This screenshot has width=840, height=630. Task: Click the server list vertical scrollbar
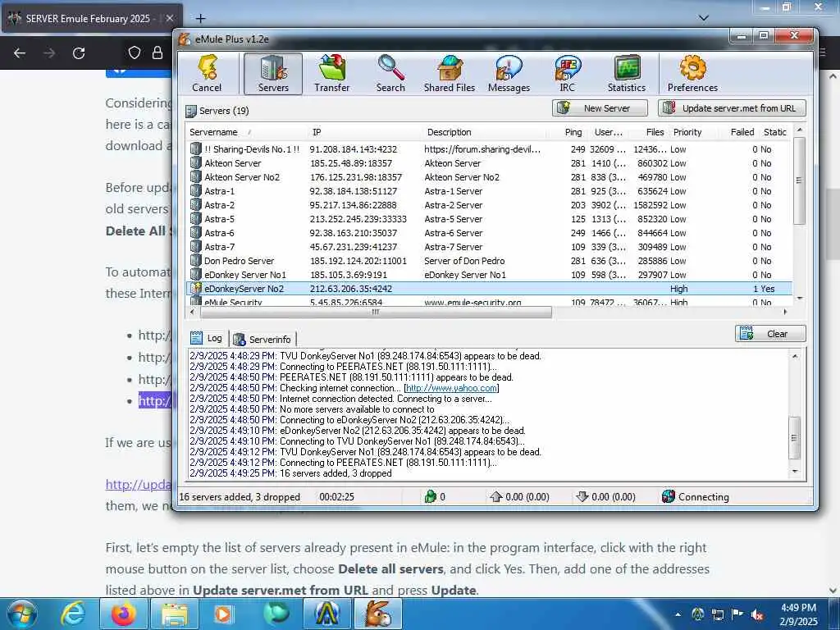click(x=799, y=180)
